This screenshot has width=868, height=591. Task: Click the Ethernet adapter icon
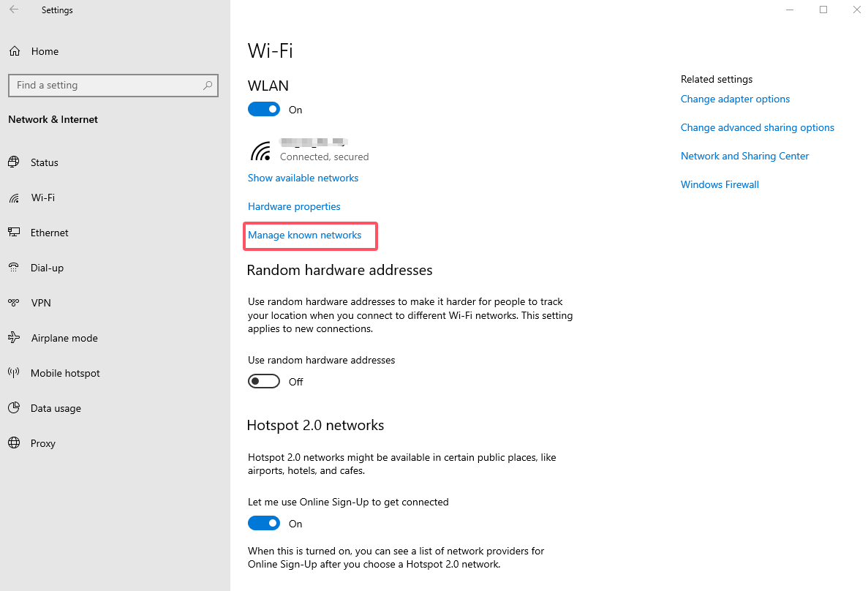(14, 232)
